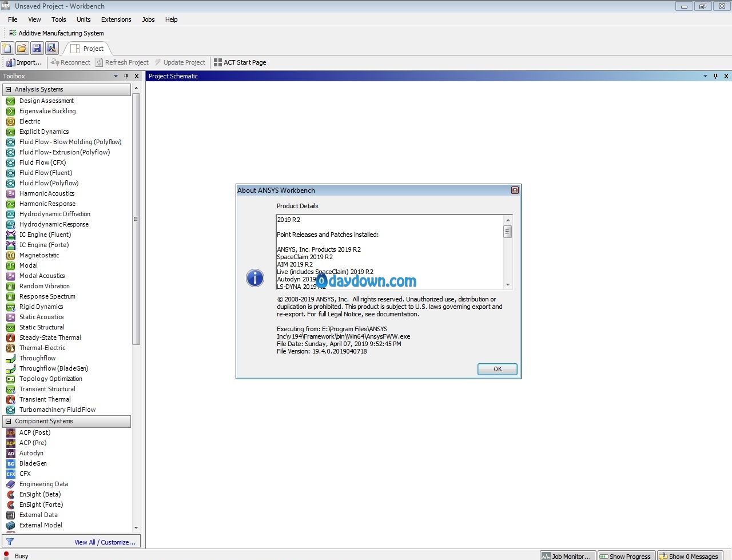Open the Jobs menu
This screenshot has width=732, height=560.
click(149, 19)
